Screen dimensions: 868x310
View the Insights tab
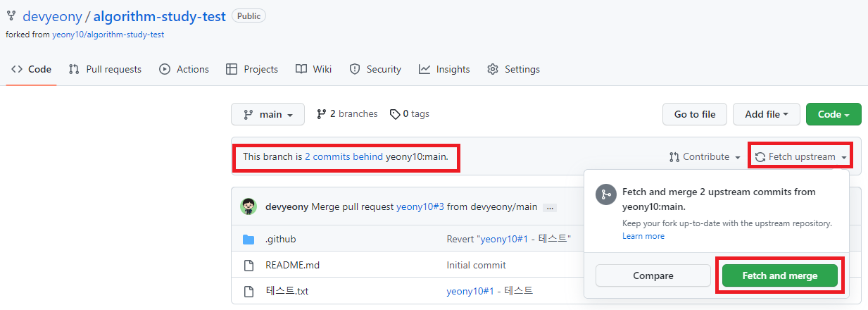(444, 69)
